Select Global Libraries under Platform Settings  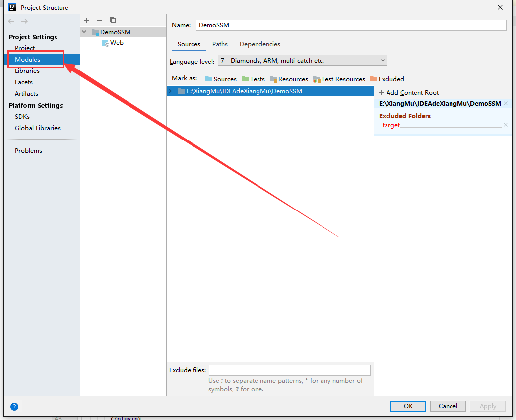click(x=38, y=128)
